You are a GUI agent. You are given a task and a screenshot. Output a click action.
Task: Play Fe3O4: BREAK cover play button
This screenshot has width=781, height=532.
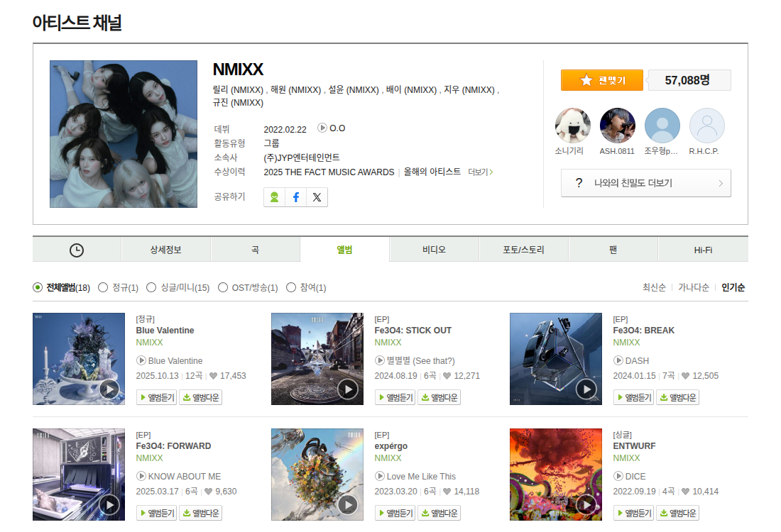point(586,389)
